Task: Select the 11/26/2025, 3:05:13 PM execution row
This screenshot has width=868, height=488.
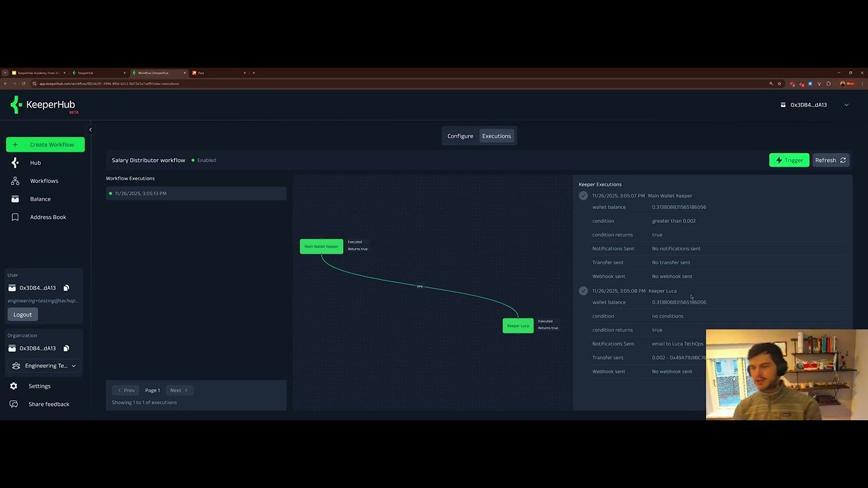Action: click(x=196, y=194)
